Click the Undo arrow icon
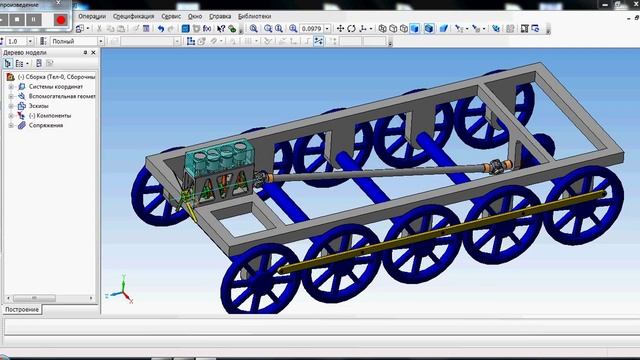 click(161, 29)
